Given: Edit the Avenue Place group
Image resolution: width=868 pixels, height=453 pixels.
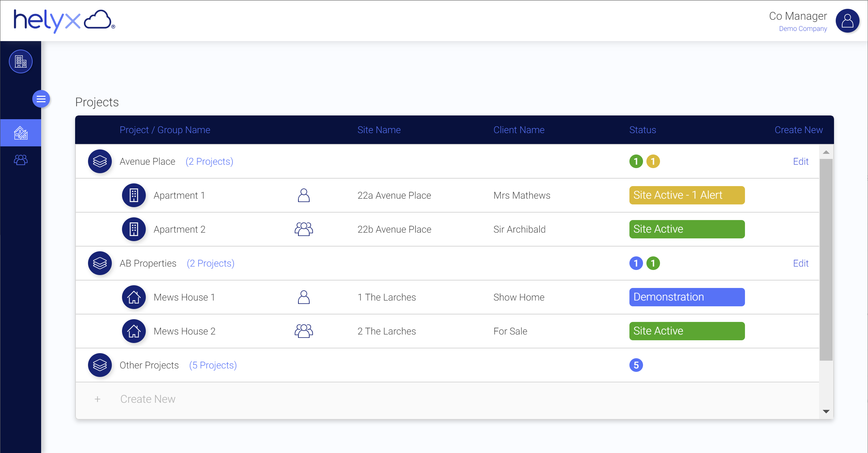Looking at the screenshot, I should pyautogui.click(x=801, y=161).
